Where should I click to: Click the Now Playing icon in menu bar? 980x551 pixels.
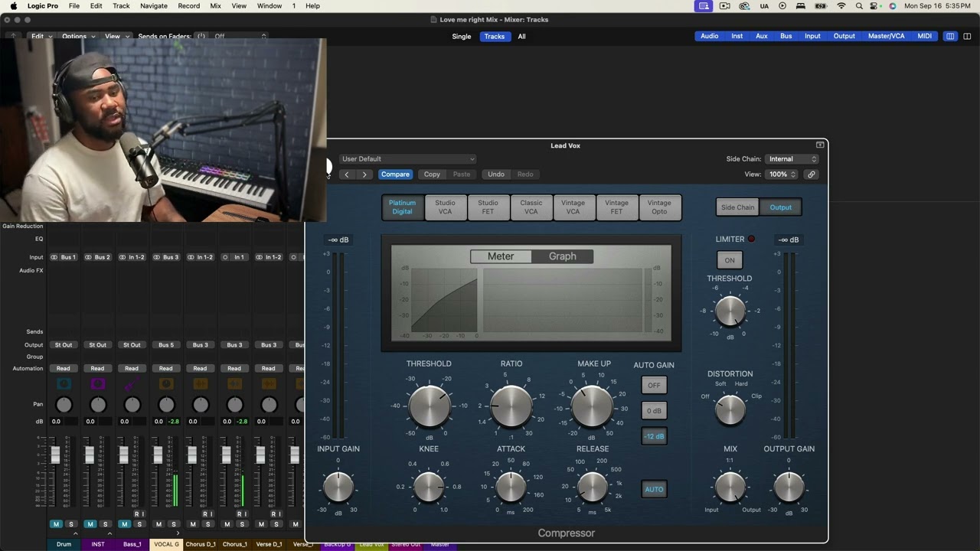782,6
